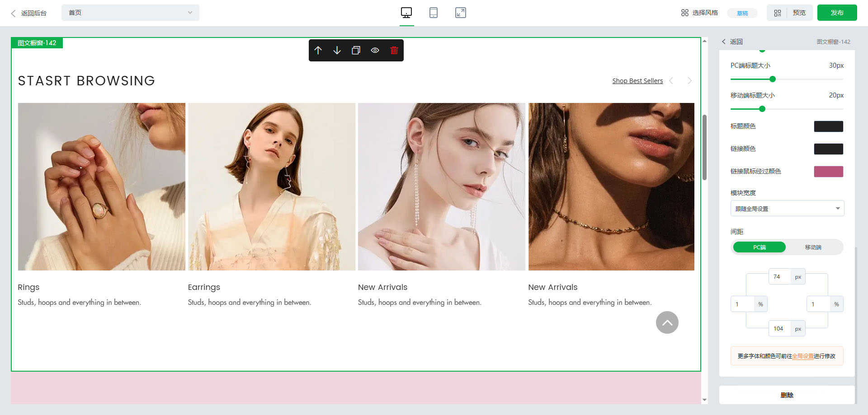Open the 首页 page dropdown

point(130,13)
